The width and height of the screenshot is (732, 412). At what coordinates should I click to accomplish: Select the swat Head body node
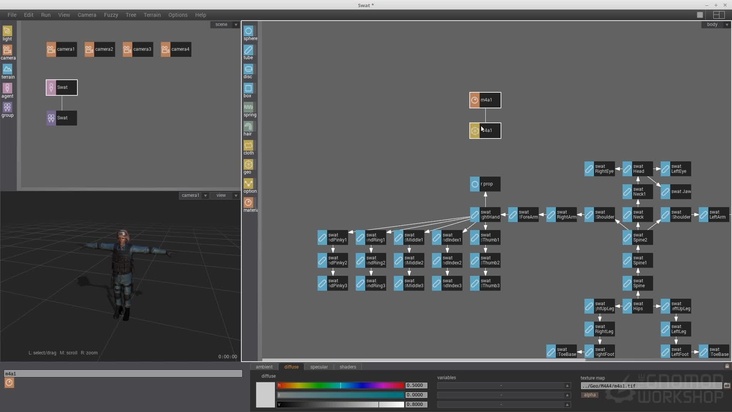pos(637,169)
